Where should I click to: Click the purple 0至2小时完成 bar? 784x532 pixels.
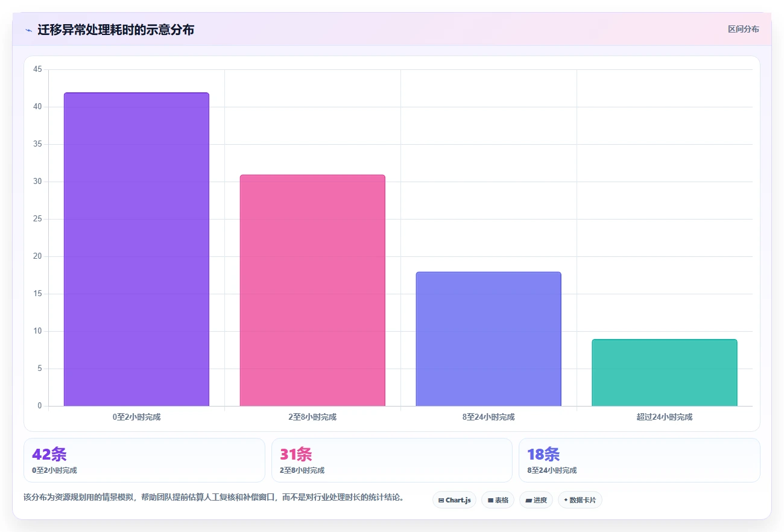[136, 249]
